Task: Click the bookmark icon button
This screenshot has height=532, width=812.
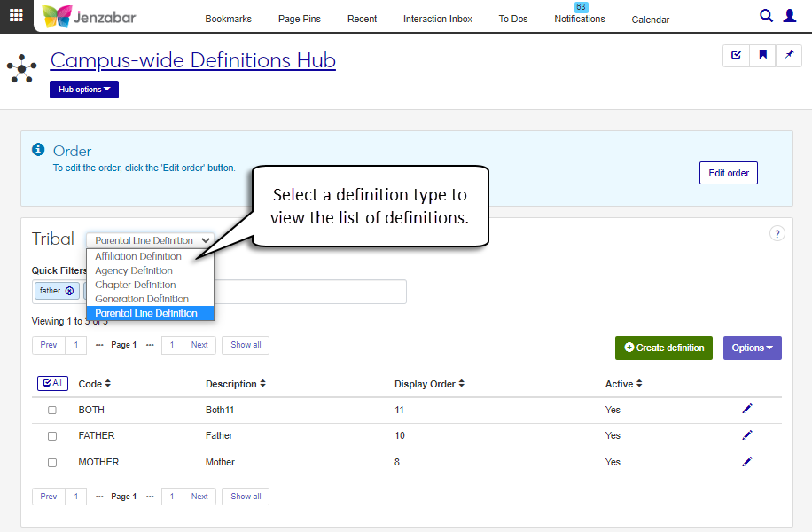Action: [762, 55]
